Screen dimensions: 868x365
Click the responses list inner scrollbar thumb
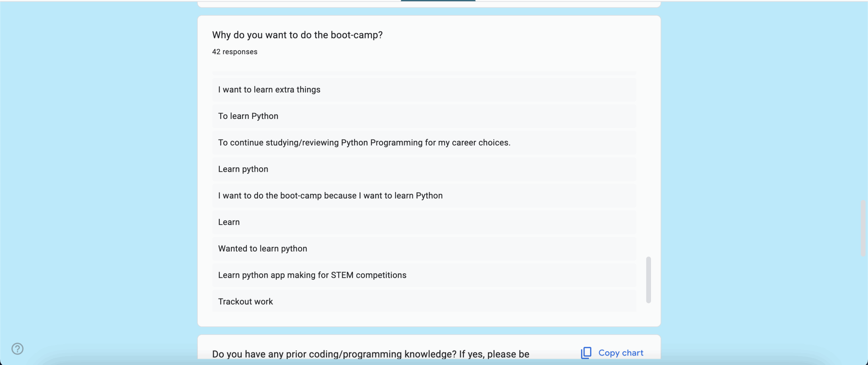(648, 280)
